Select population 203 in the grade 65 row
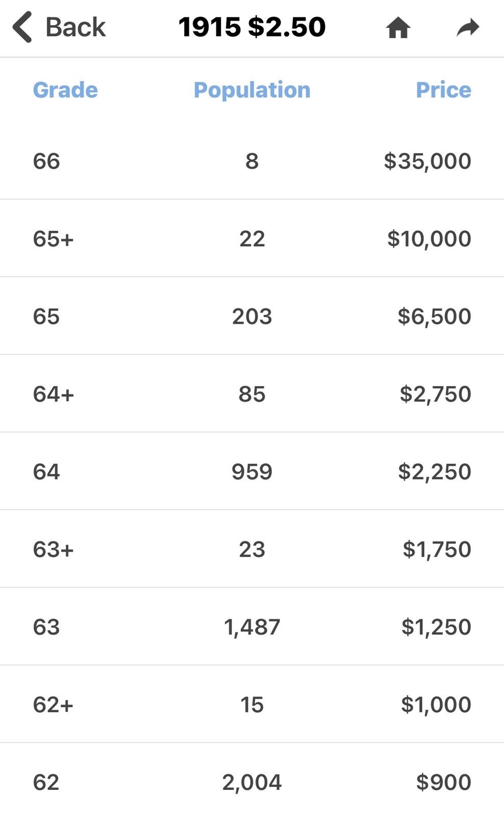Viewport: 504px width, 817px height. (252, 316)
